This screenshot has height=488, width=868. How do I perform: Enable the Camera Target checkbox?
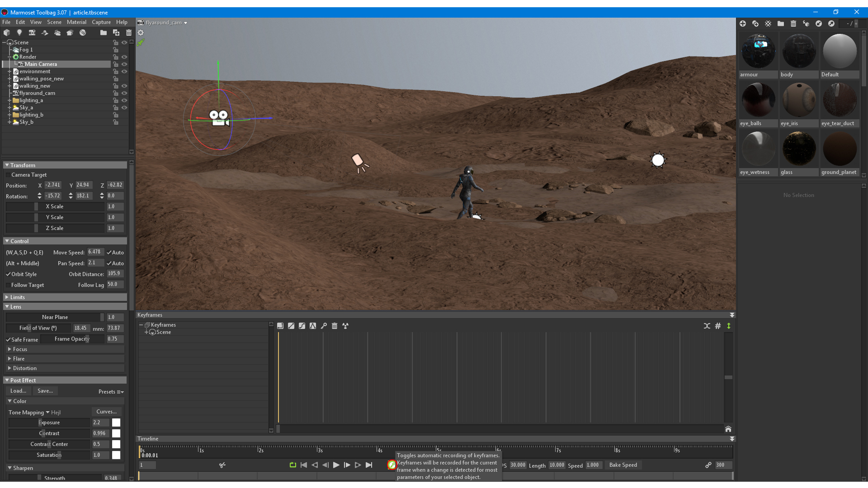coord(8,175)
